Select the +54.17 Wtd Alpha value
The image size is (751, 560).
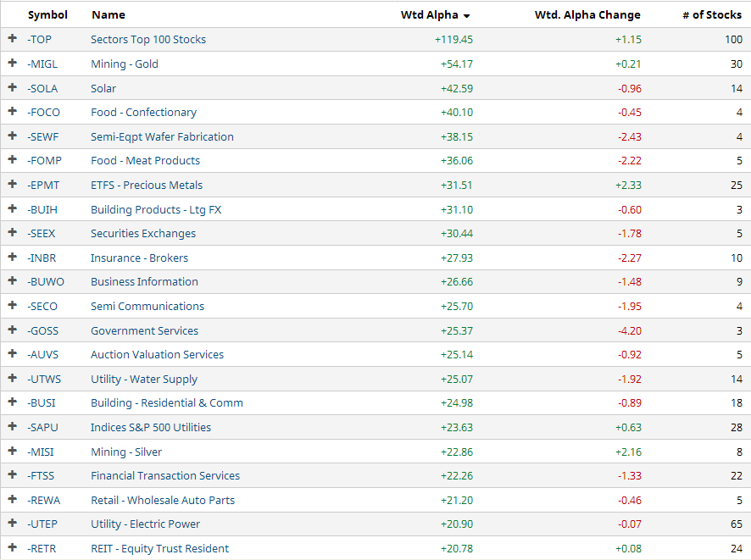coord(456,64)
